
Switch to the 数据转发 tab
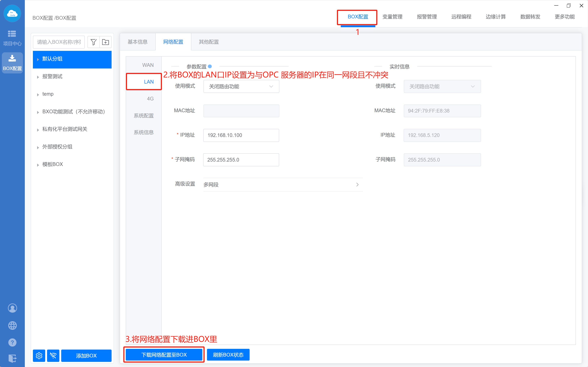pos(530,17)
